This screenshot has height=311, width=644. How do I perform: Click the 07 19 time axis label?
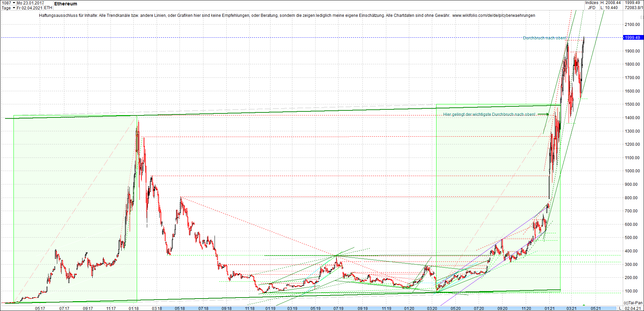pyautogui.click(x=339, y=308)
